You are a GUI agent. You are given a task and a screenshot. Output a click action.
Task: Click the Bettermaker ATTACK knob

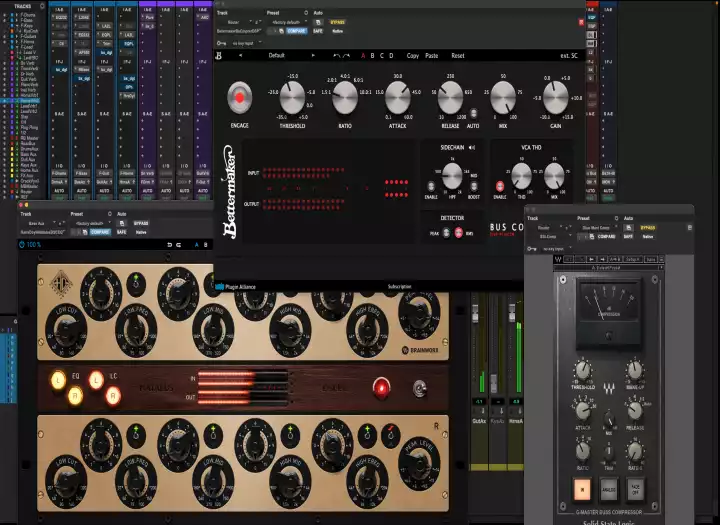[x=398, y=97]
